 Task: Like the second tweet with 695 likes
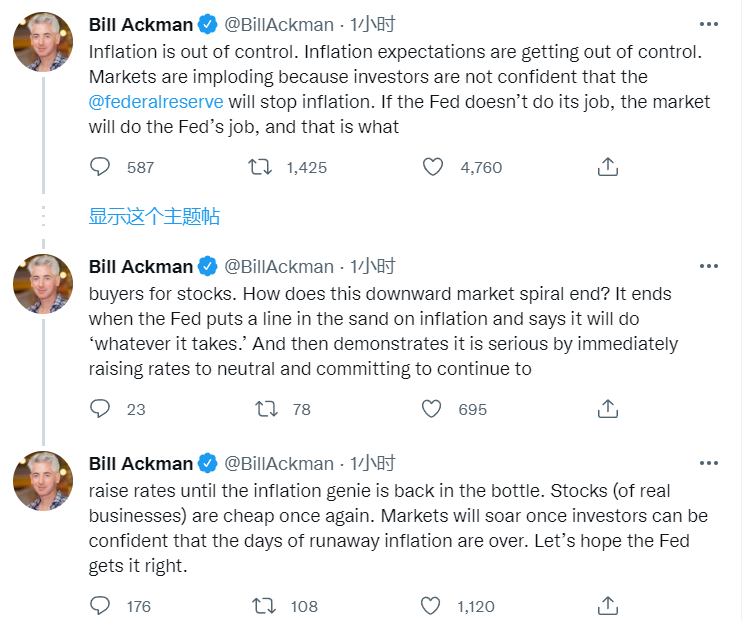click(x=432, y=408)
